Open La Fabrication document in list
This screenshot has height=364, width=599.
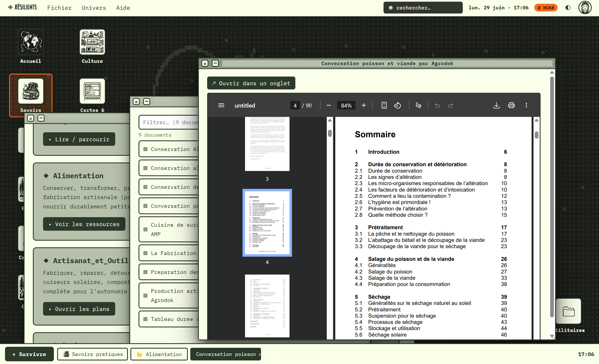coord(169,253)
